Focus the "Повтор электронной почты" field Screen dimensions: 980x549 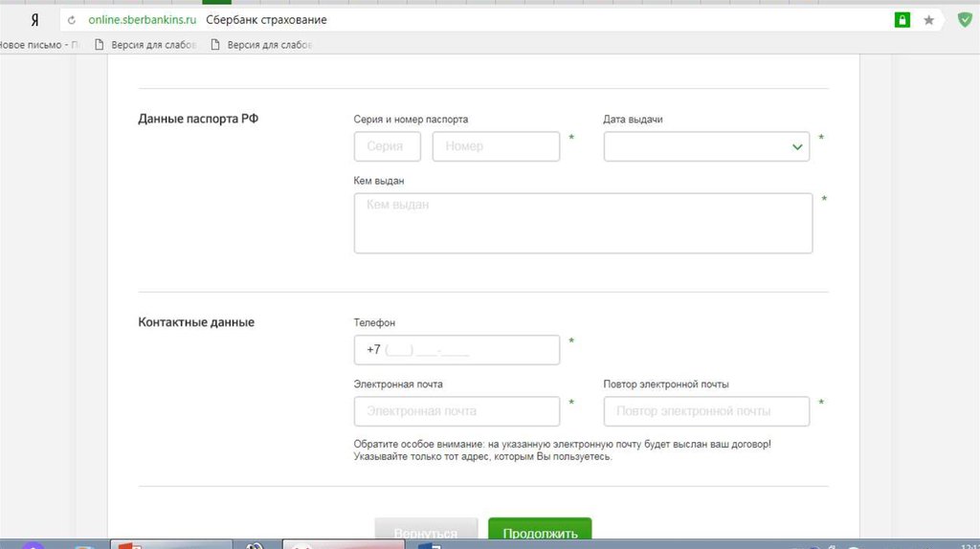(x=706, y=411)
